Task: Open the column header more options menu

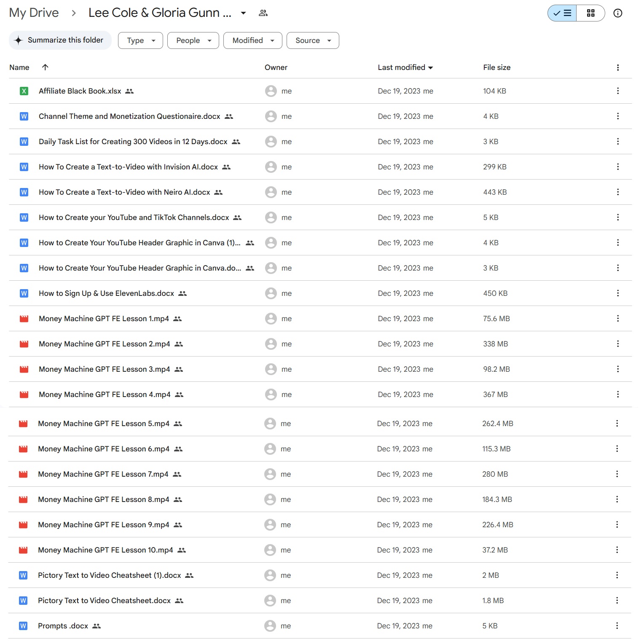Action: (x=617, y=67)
